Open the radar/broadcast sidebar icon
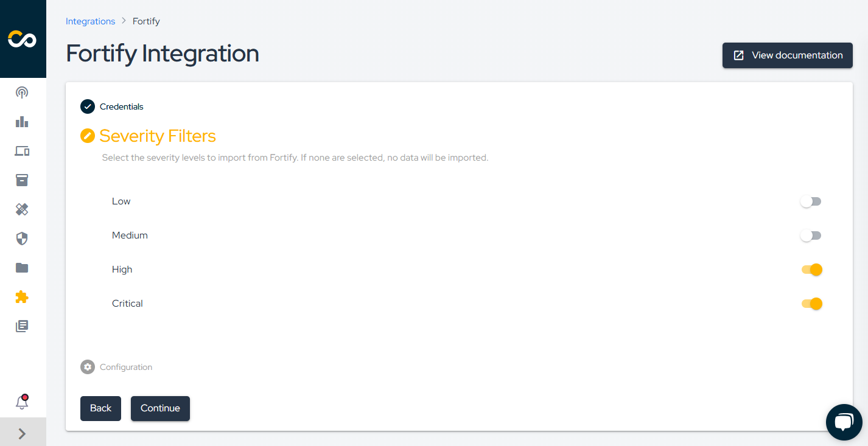868x446 pixels. point(22,92)
